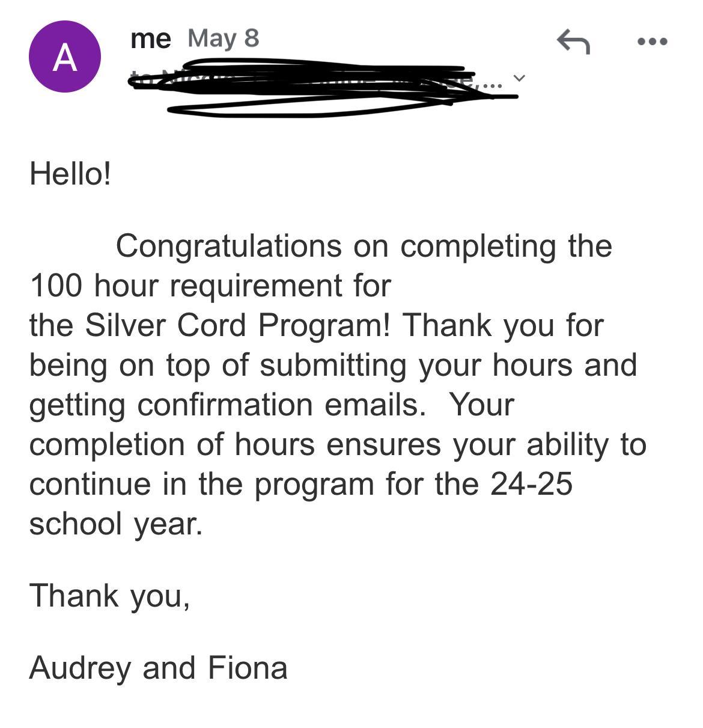Tap the May 8 date stamp
The width and height of the screenshot is (703, 728).
[x=223, y=38]
